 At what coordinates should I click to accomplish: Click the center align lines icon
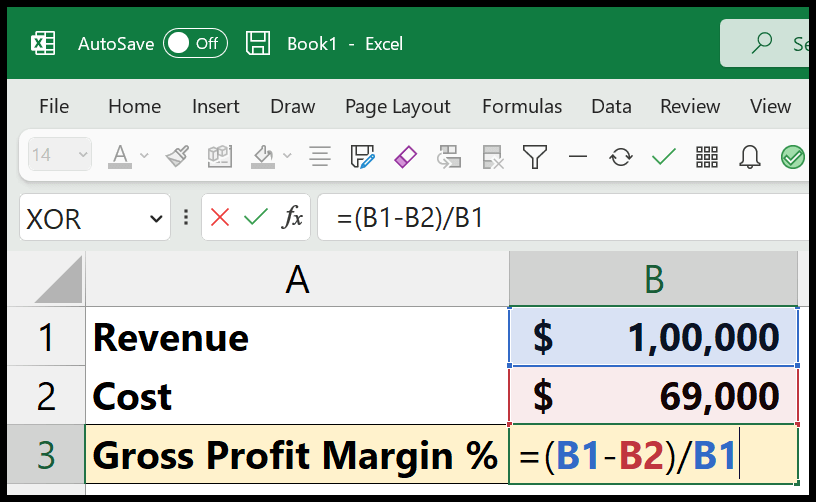[320, 156]
